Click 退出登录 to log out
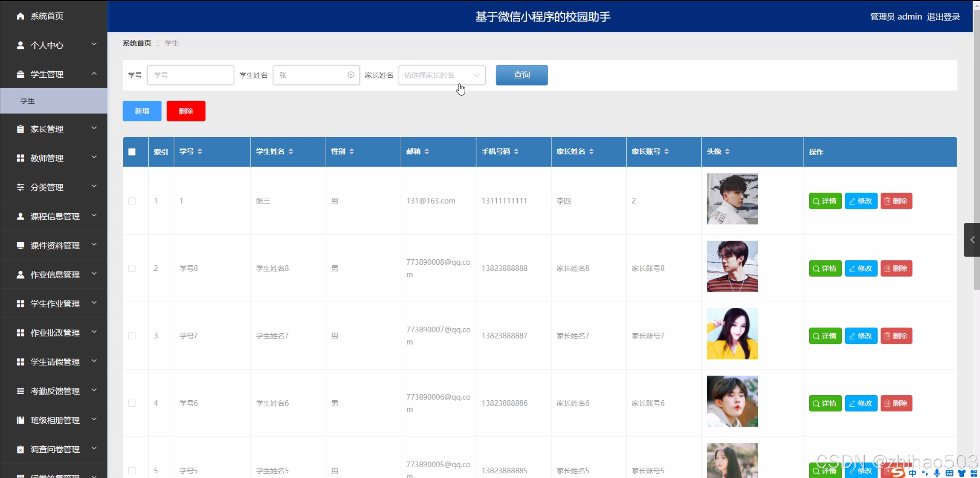This screenshot has height=478, width=980. (943, 16)
